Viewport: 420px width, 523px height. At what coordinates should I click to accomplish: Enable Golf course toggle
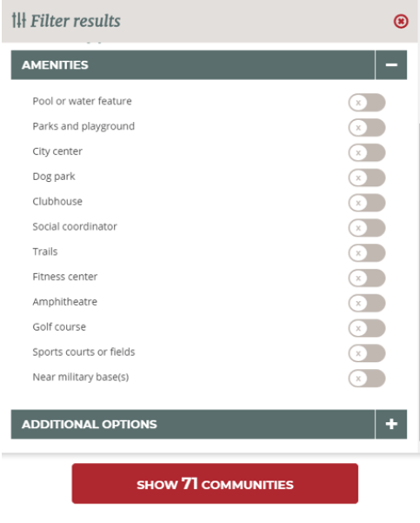[x=367, y=328]
